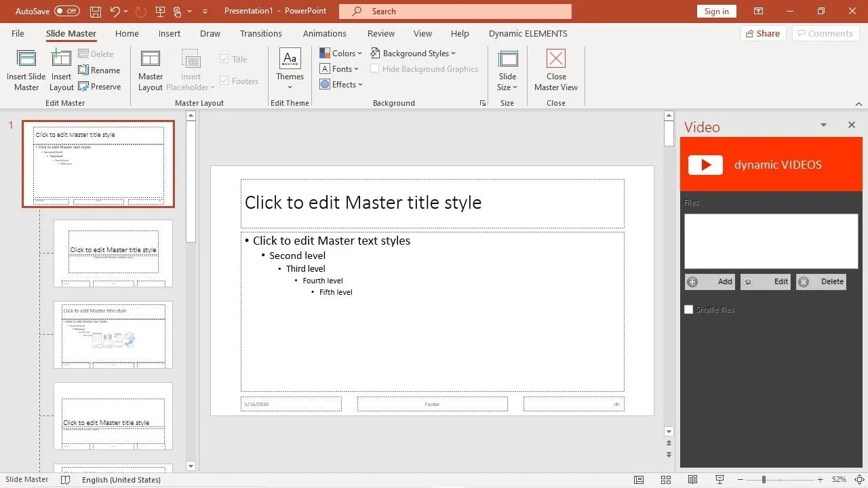Start Slide Show from status bar
Image resolution: width=868 pixels, height=488 pixels.
coord(720,480)
